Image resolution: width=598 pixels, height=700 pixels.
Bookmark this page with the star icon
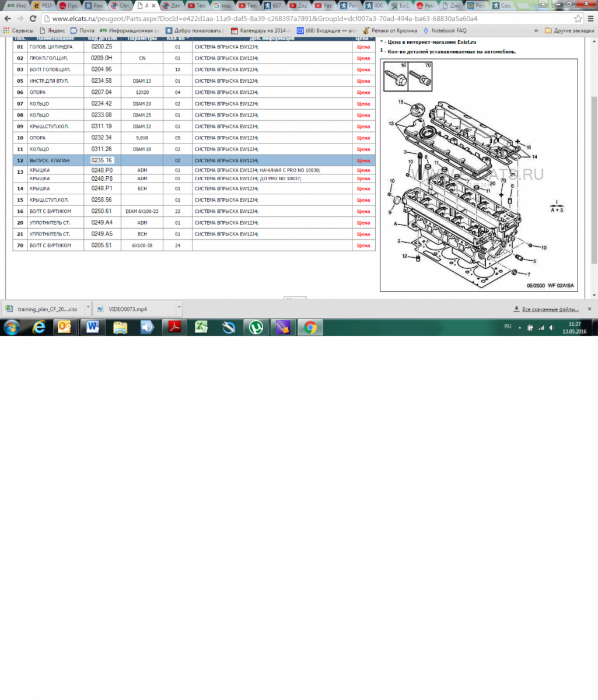point(578,19)
